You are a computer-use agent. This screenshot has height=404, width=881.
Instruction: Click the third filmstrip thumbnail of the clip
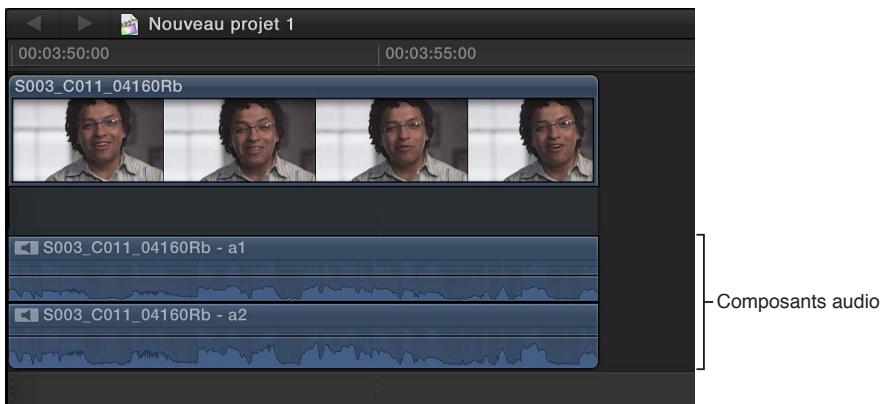click(392, 140)
